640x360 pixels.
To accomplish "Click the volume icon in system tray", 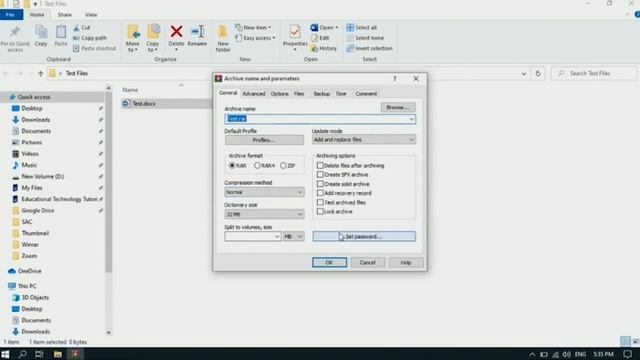I will click(567, 354).
